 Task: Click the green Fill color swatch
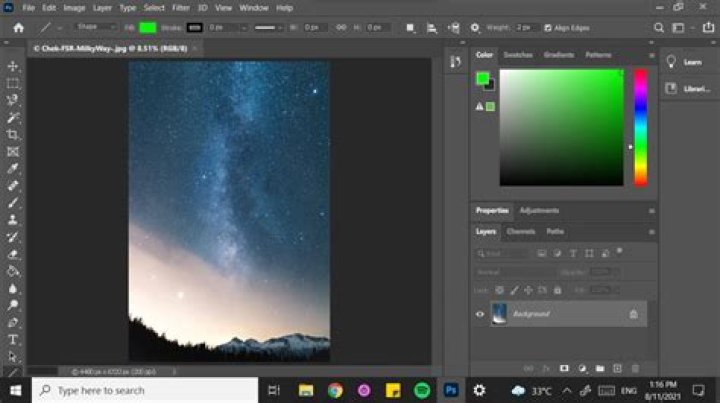(x=149, y=28)
